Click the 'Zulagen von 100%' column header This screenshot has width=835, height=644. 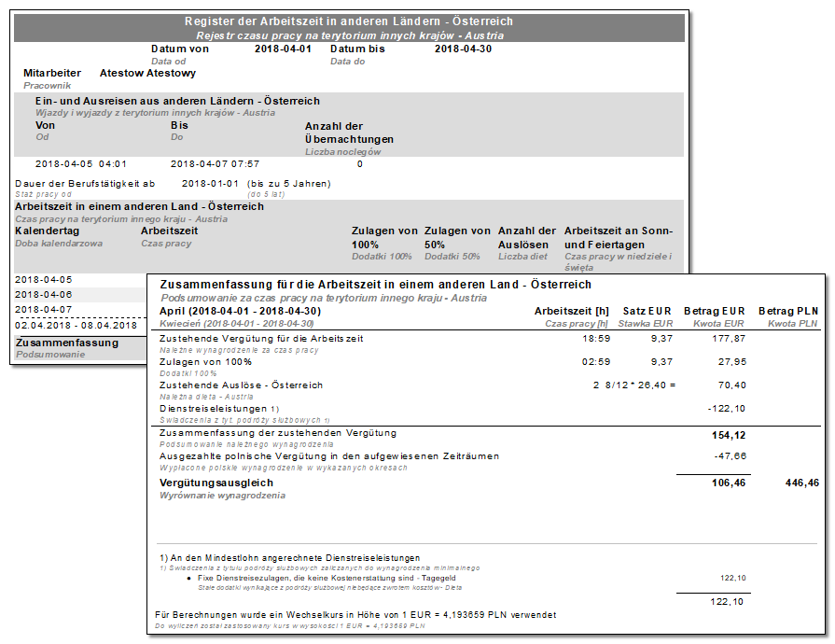[x=384, y=238]
